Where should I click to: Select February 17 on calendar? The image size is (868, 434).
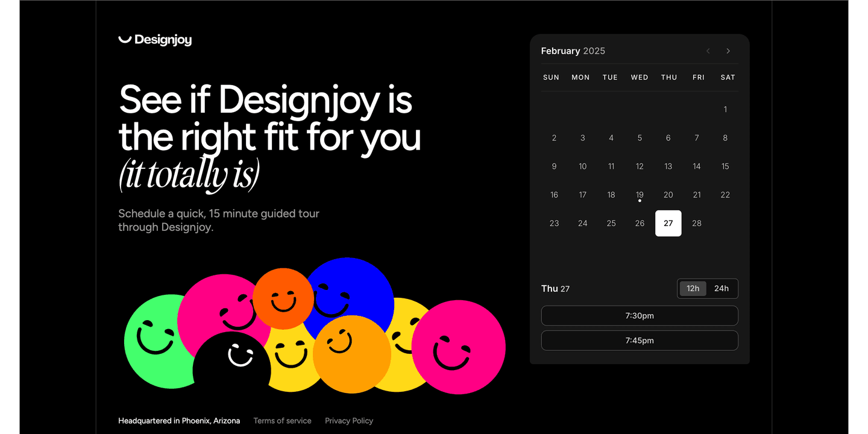tap(583, 195)
